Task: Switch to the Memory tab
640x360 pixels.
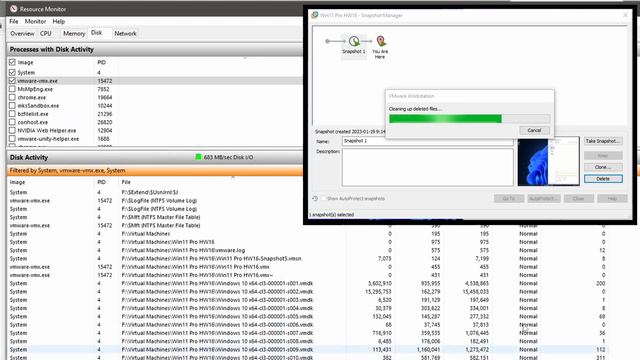Action: [x=74, y=33]
